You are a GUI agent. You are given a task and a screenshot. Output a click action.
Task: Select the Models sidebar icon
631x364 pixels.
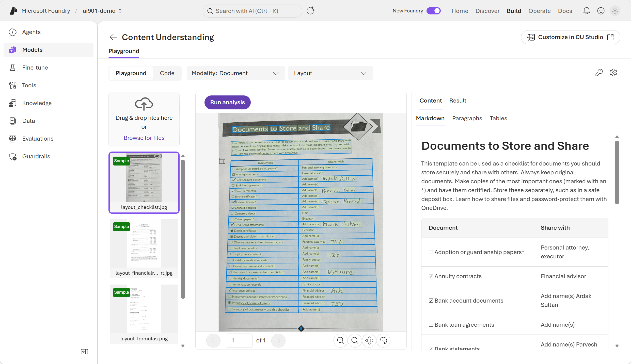pos(13,50)
